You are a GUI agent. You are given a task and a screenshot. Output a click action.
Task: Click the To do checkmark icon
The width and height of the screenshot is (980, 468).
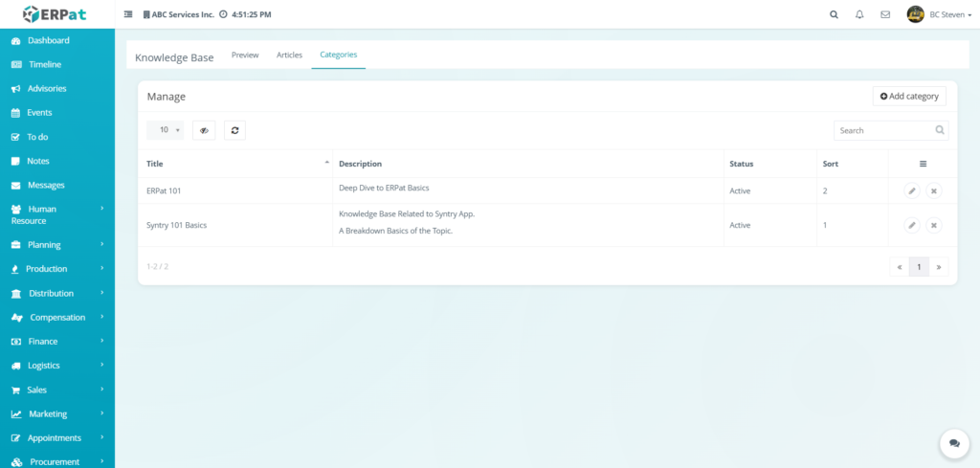[x=15, y=137]
